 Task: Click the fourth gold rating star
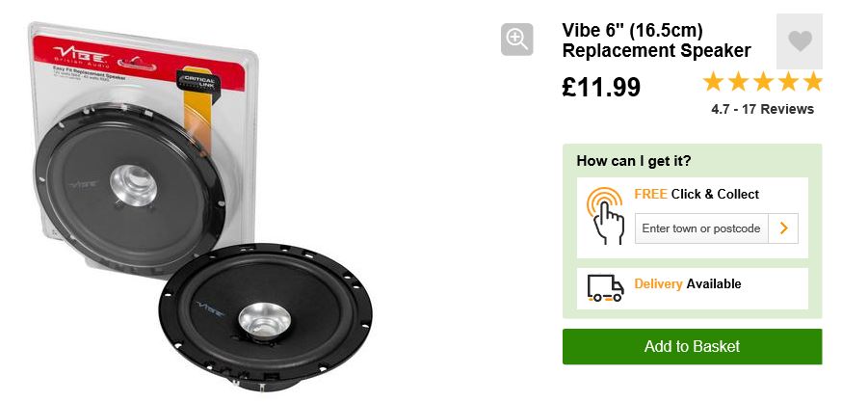[x=788, y=81]
